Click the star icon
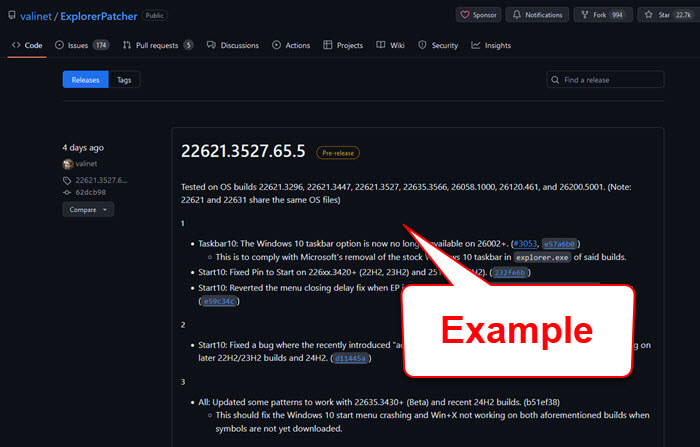Viewport: 700px width, 447px height. tap(648, 15)
